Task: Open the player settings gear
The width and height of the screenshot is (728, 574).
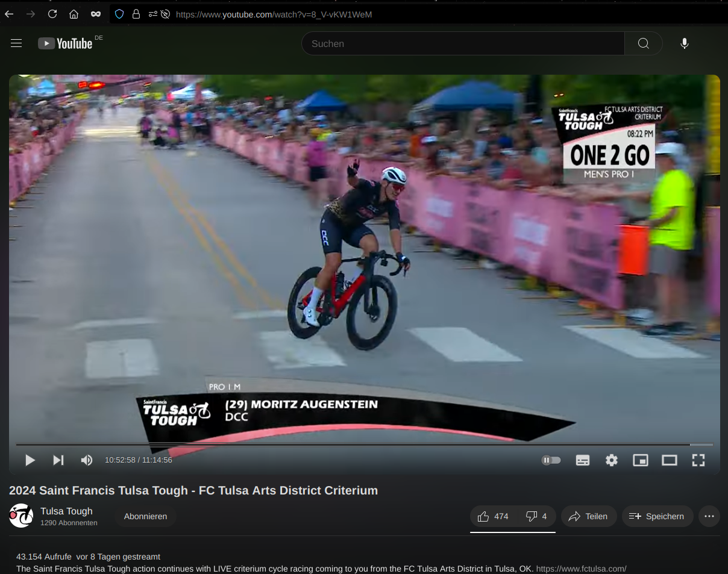Action: [612, 460]
